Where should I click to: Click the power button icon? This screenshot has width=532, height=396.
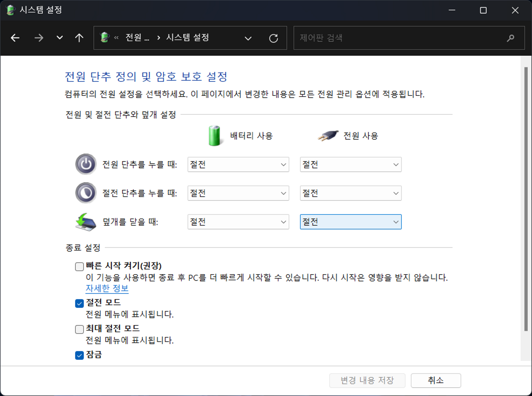(x=86, y=164)
